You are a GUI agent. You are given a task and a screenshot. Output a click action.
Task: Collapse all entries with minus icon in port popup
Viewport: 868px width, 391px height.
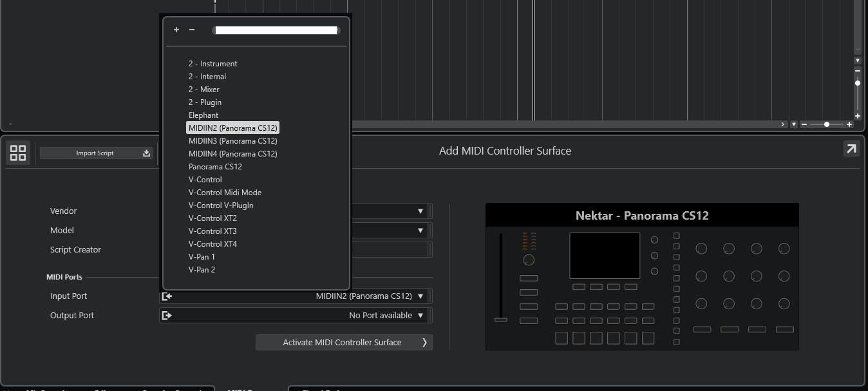pyautogui.click(x=191, y=30)
